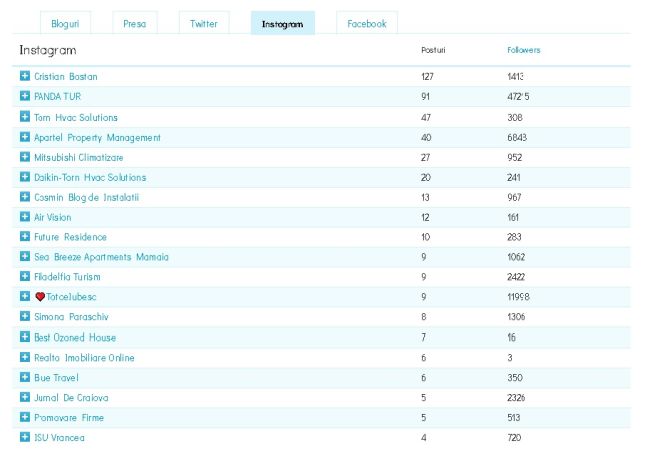Expand PANDA TUR row plus icon
The image size is (650, 451).
coord(25,96)
